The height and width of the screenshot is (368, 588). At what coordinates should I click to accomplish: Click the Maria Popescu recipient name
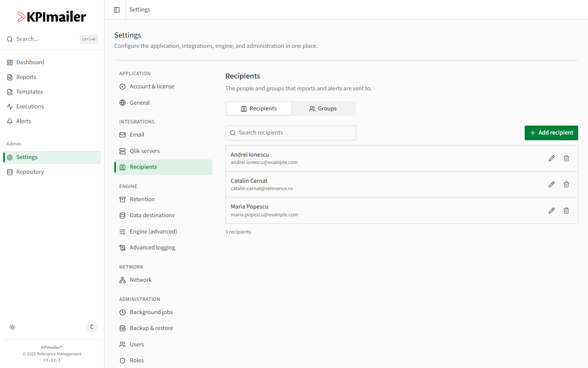tap(249, 206)
